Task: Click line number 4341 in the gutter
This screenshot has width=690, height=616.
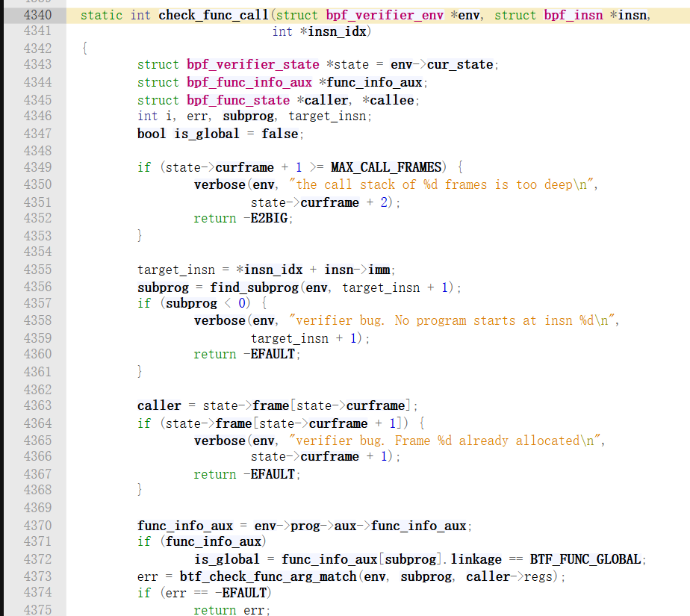Action: tap(38, 31)
